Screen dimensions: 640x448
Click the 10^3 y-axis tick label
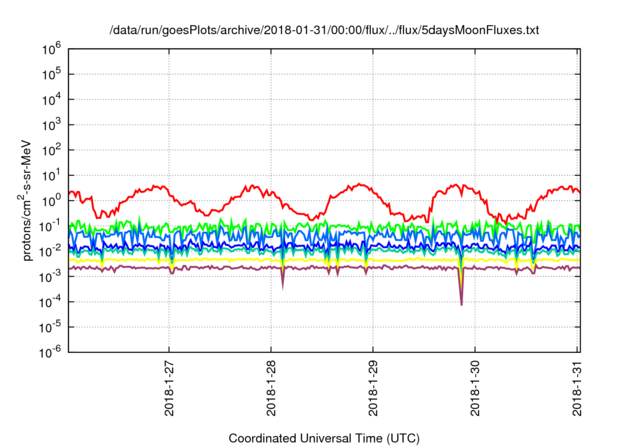click(51, 125)
